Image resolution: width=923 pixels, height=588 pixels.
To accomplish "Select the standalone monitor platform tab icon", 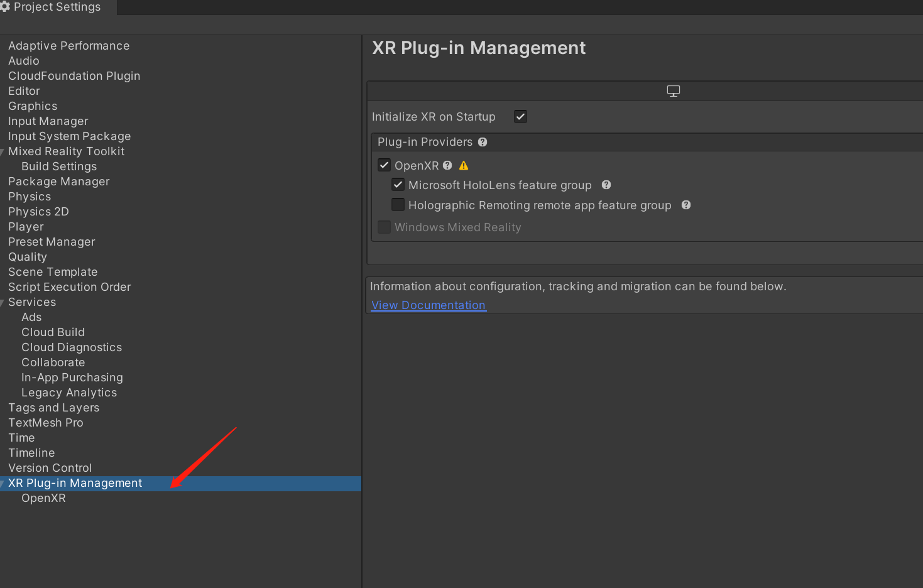I will point(674,91).
